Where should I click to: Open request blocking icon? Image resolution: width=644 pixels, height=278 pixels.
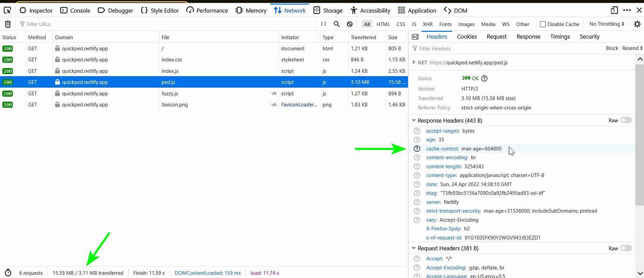point(350,24)
